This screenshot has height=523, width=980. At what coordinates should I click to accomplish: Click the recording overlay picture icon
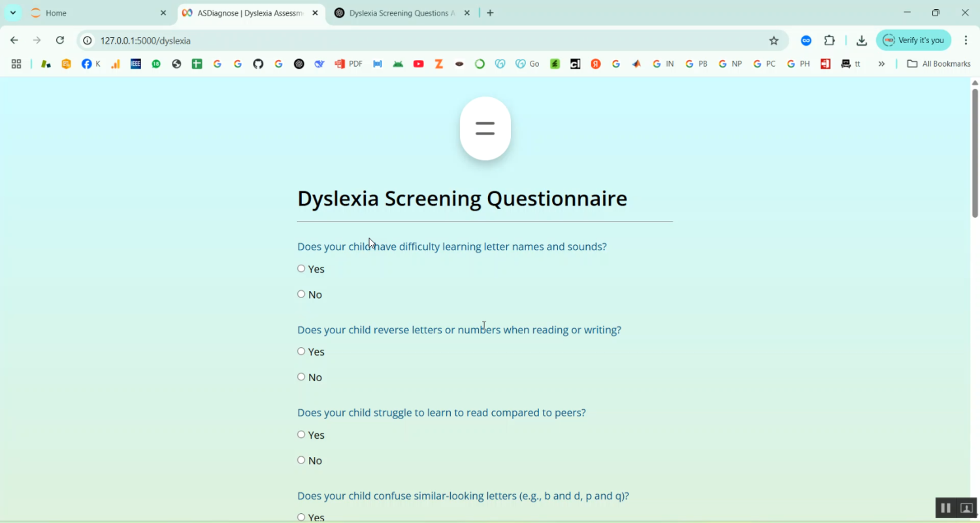click(967, 508)
